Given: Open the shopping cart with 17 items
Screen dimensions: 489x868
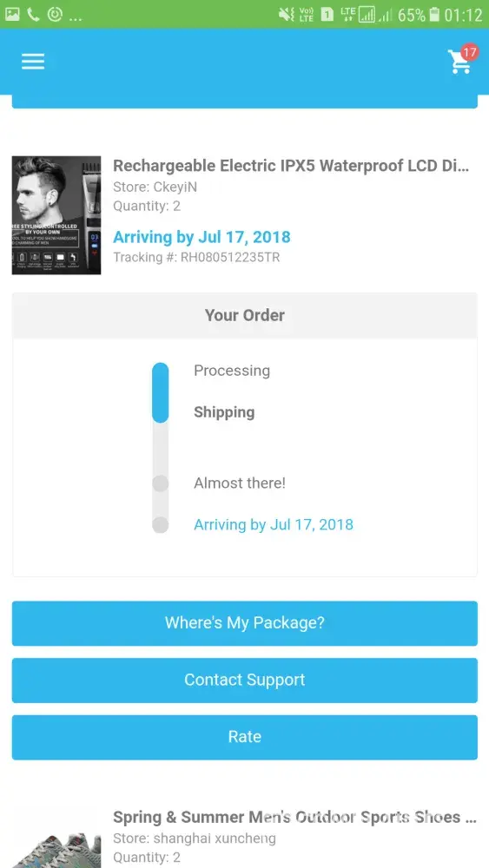Looking at the screenshot, I should pos(461,60).
